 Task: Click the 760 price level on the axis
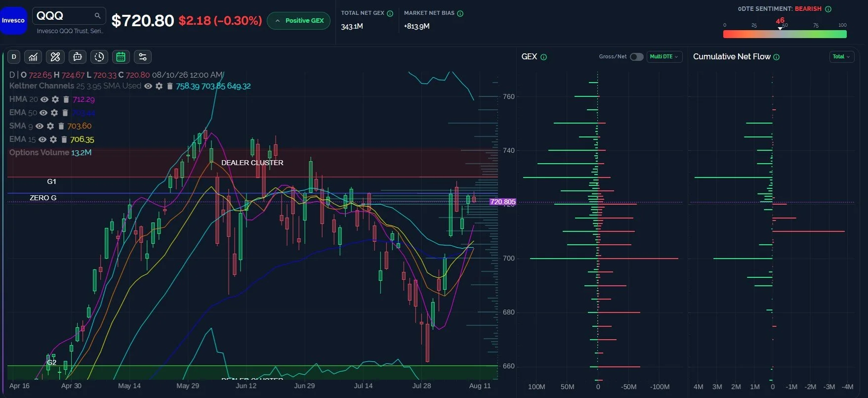[x=509, y=96]
